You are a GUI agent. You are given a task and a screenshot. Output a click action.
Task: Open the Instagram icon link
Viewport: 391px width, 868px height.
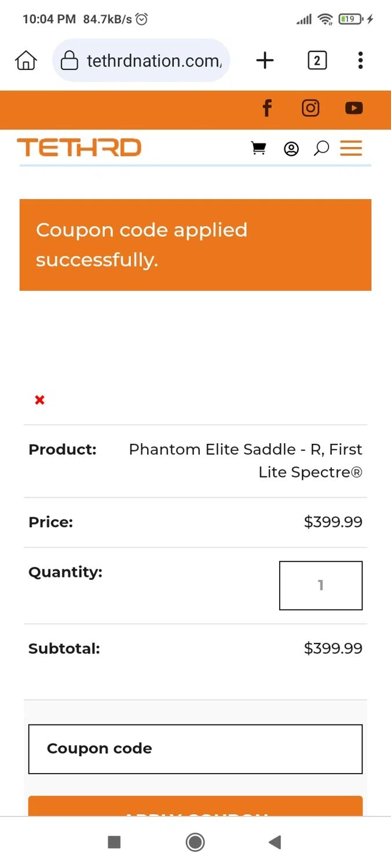coord(310,108)
